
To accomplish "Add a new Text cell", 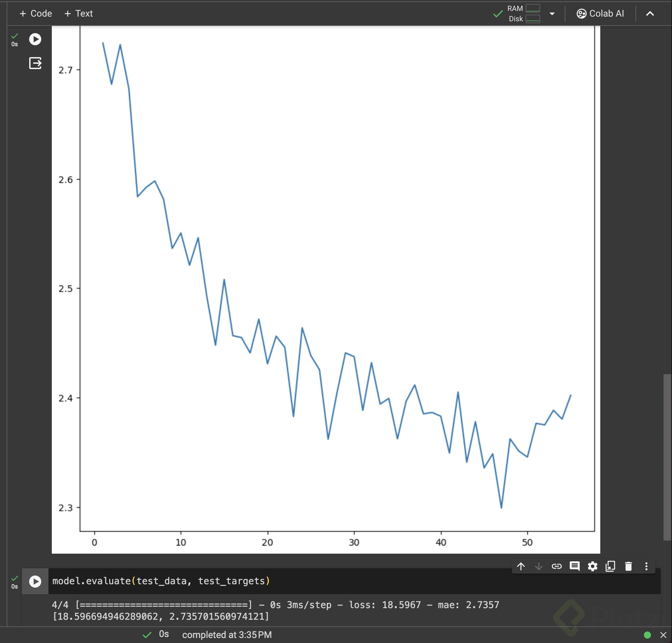I will click(x=78, y=14).
